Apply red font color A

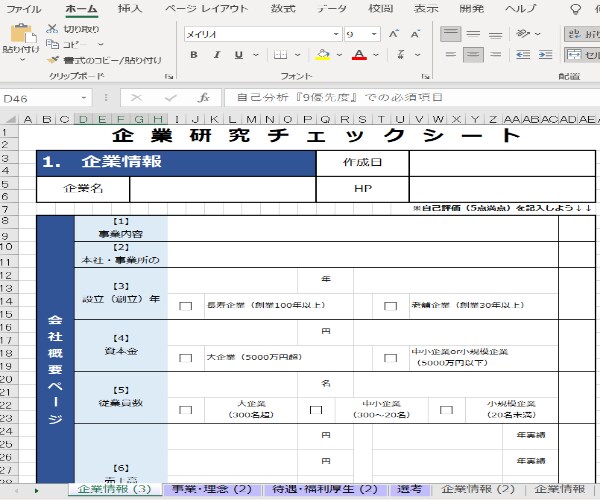point(359,55)
